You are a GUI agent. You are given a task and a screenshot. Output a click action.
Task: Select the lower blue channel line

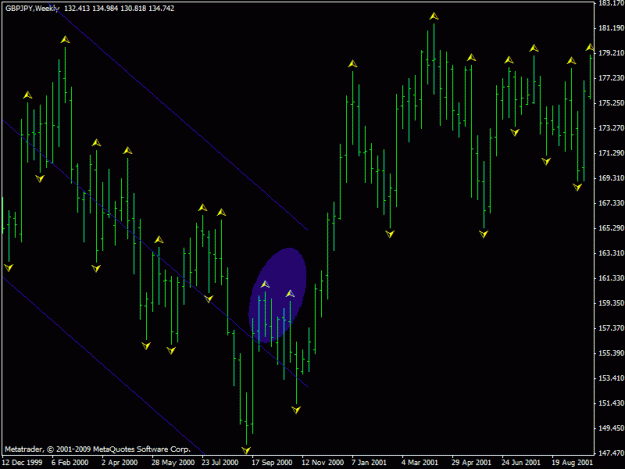coord(104,366)
